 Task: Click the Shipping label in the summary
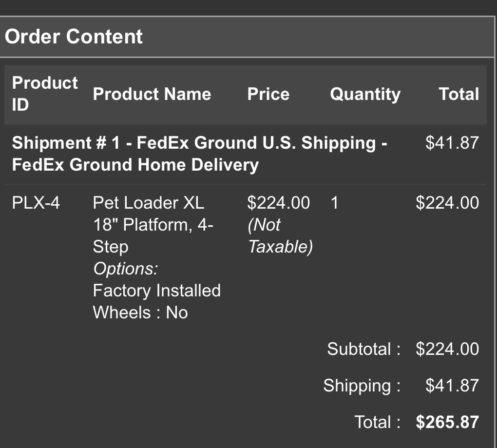362,386
